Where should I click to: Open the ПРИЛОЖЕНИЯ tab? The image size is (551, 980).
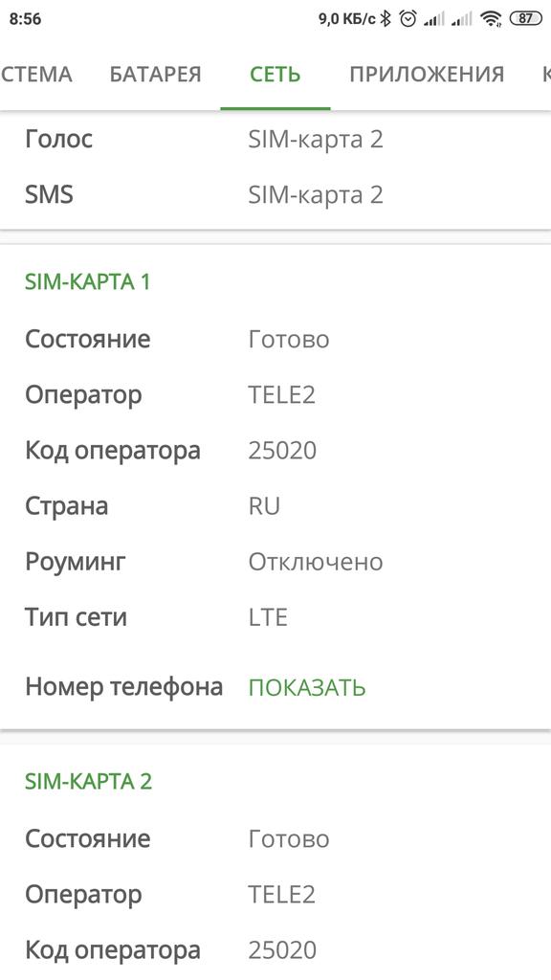[x=427, y=75]
